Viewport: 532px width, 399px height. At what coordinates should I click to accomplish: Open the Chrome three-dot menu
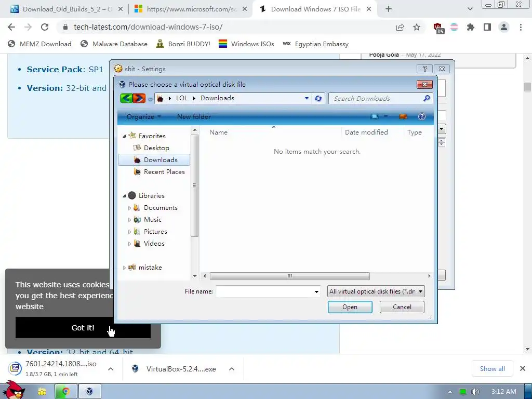[521, 27]
